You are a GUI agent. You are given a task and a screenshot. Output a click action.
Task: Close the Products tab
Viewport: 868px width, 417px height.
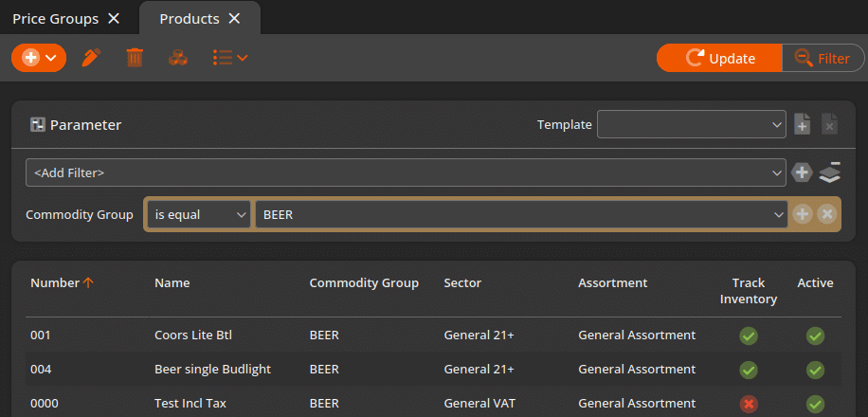pyautogui.click(x=234, y=18)
